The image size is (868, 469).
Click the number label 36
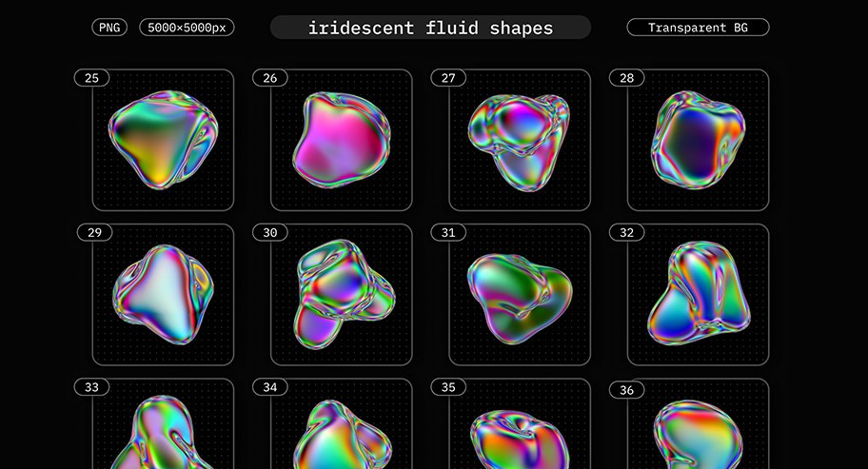(x=626, y=390)
